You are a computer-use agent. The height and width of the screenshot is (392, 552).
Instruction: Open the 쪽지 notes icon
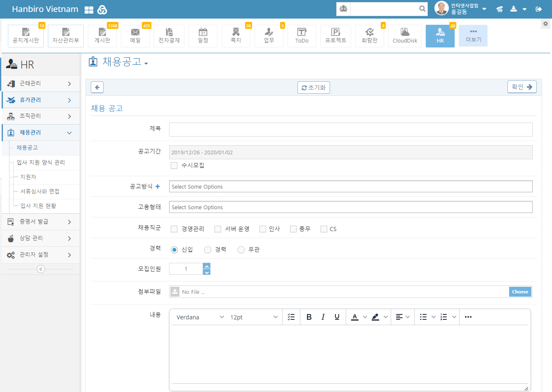tap(236, 36)
